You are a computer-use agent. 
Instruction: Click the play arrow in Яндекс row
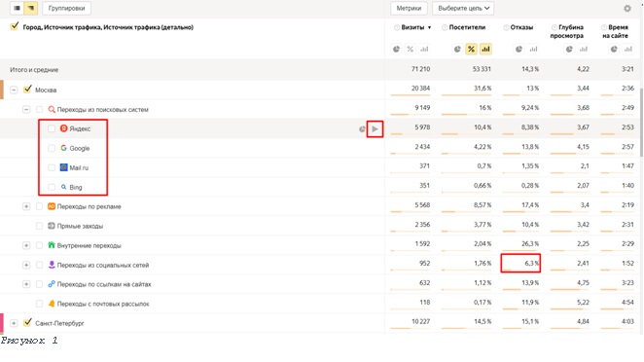tap(375, 129)
